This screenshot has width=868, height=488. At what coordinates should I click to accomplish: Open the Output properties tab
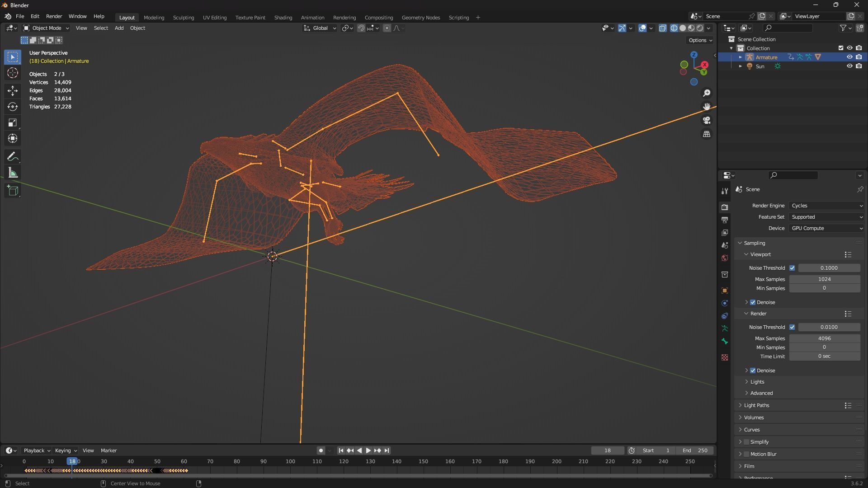pyautogui.click(x=725, y=220)
